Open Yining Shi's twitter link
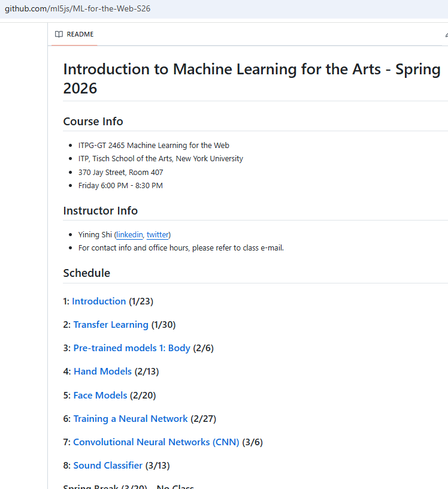Screen dimensions: 448x489 [158, 234]
